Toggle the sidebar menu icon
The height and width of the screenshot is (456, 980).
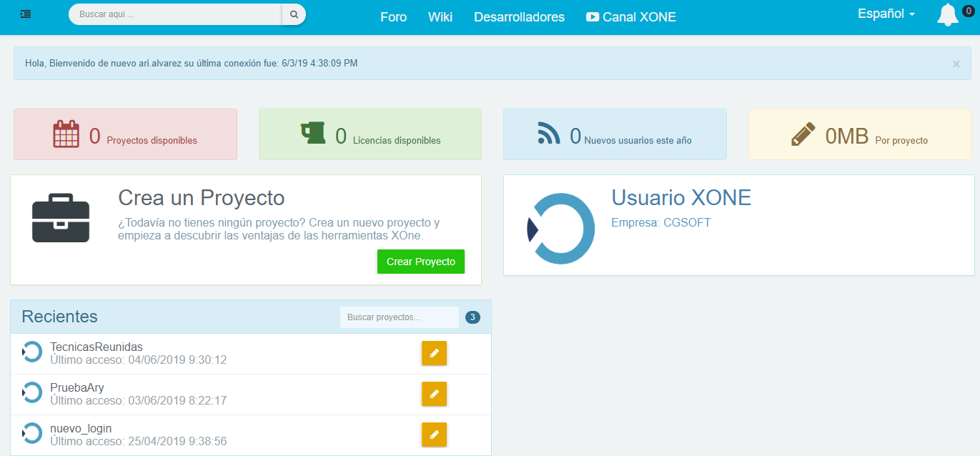coord(26,14)
